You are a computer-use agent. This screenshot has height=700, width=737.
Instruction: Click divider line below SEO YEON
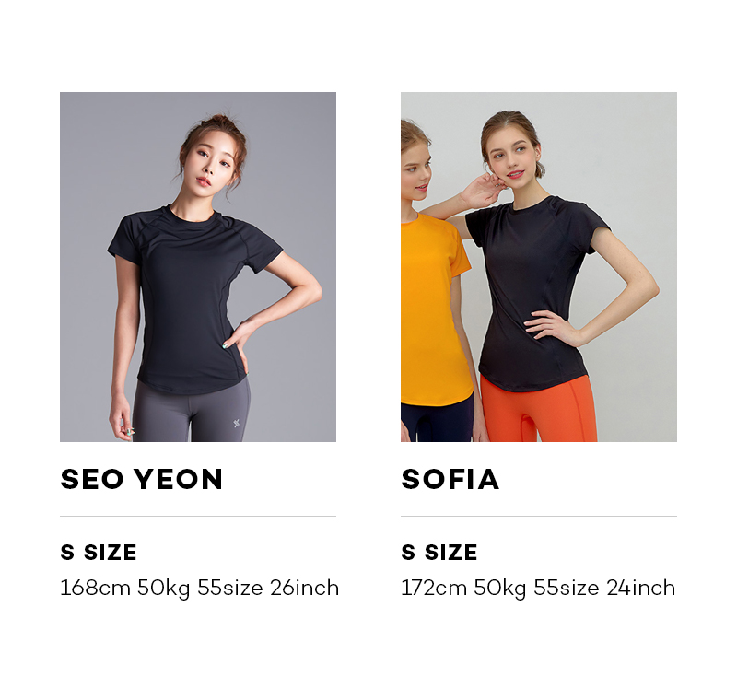(198, 516)
